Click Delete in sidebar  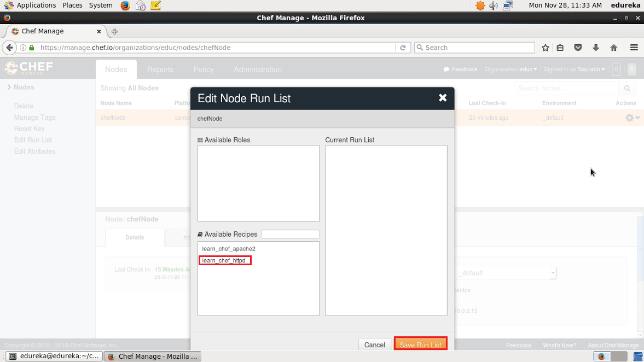[x=24, y=106]
